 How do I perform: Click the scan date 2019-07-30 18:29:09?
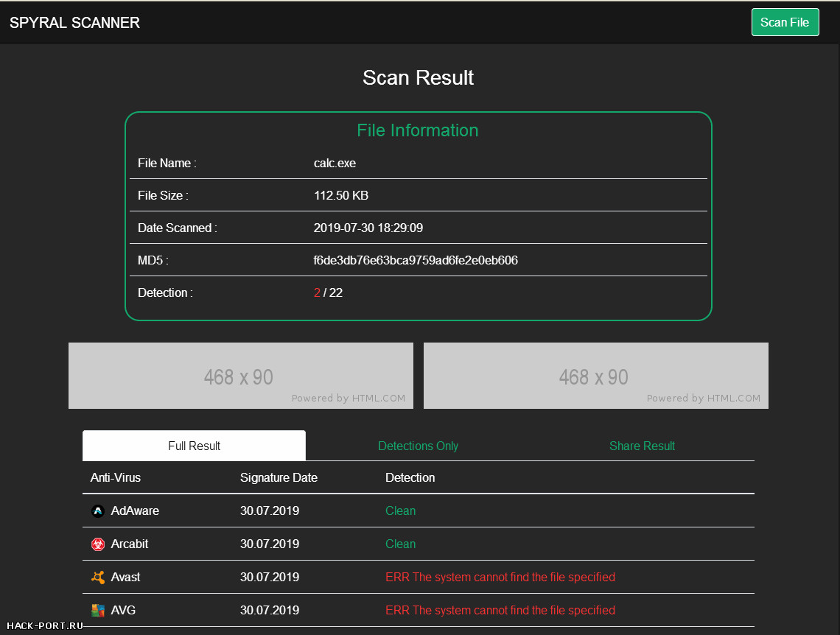click(x=368, y=228)
